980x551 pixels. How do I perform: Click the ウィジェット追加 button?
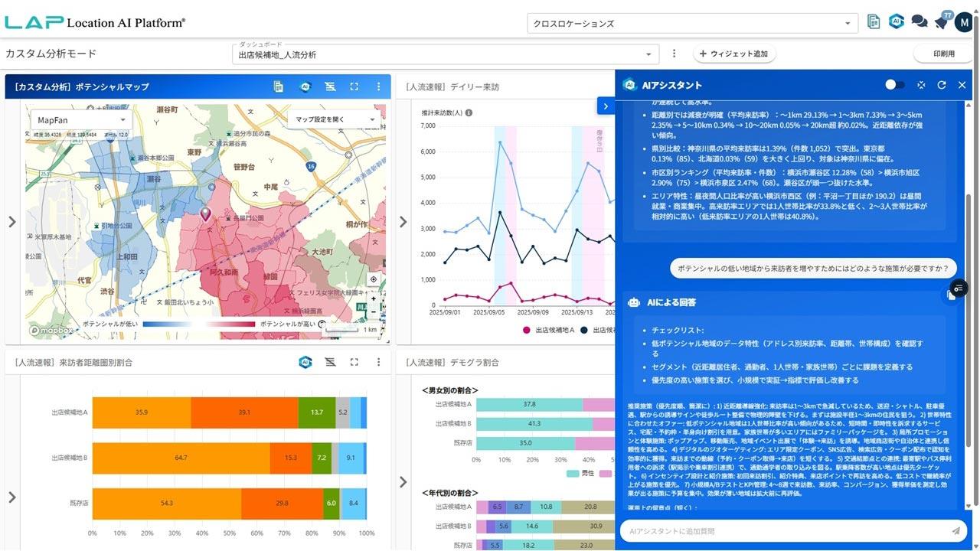tap(733, 54)
